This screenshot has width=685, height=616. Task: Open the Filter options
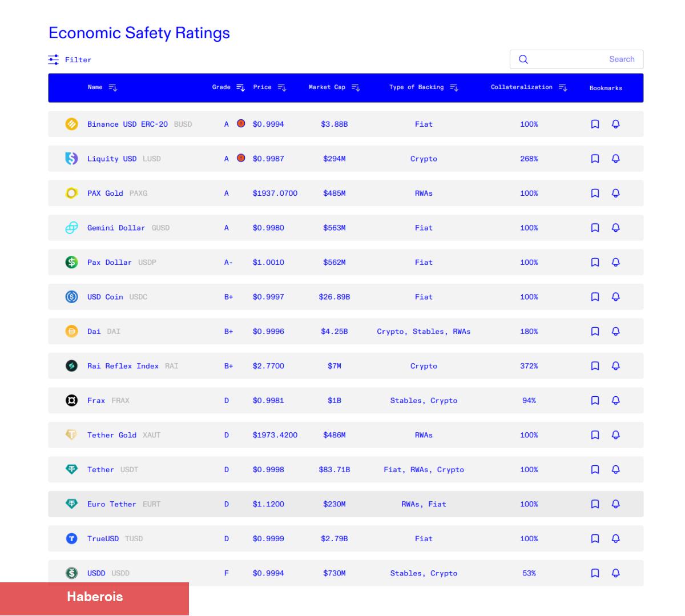pos(70,59)
